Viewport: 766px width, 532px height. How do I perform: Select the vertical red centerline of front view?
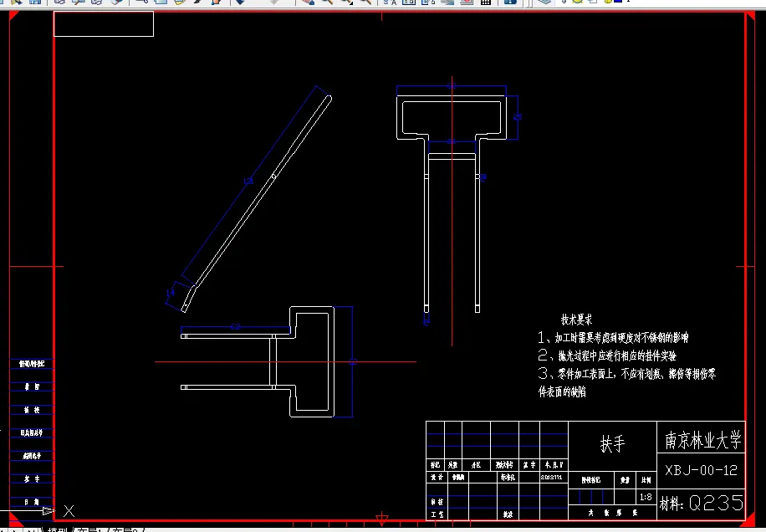[452, 211]
